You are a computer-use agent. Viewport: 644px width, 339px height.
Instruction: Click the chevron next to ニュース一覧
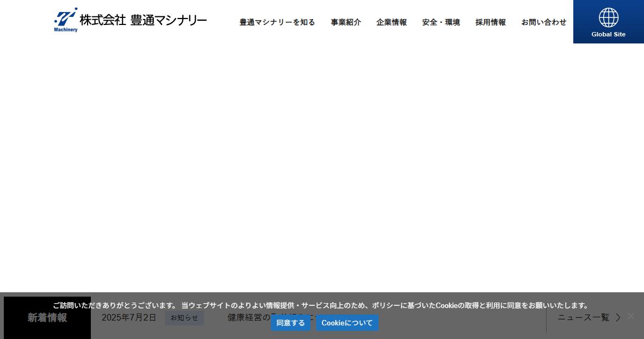tap(618, 317)
